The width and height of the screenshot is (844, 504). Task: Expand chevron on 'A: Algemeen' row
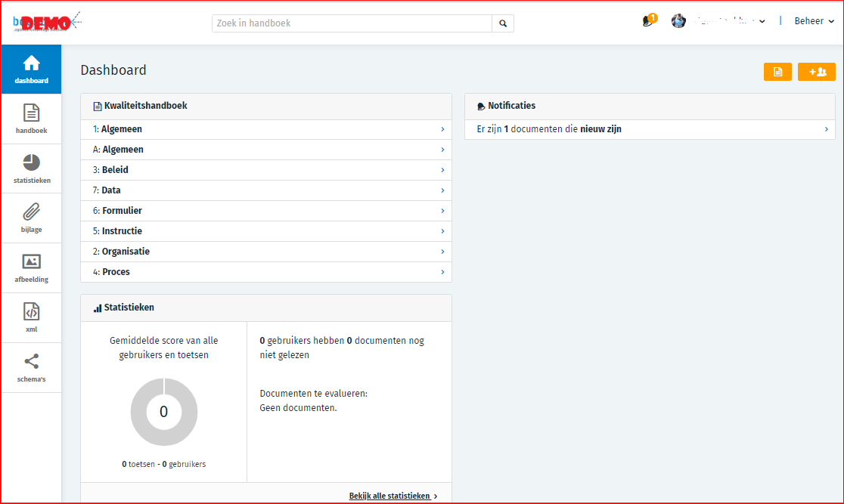point(442,150)
